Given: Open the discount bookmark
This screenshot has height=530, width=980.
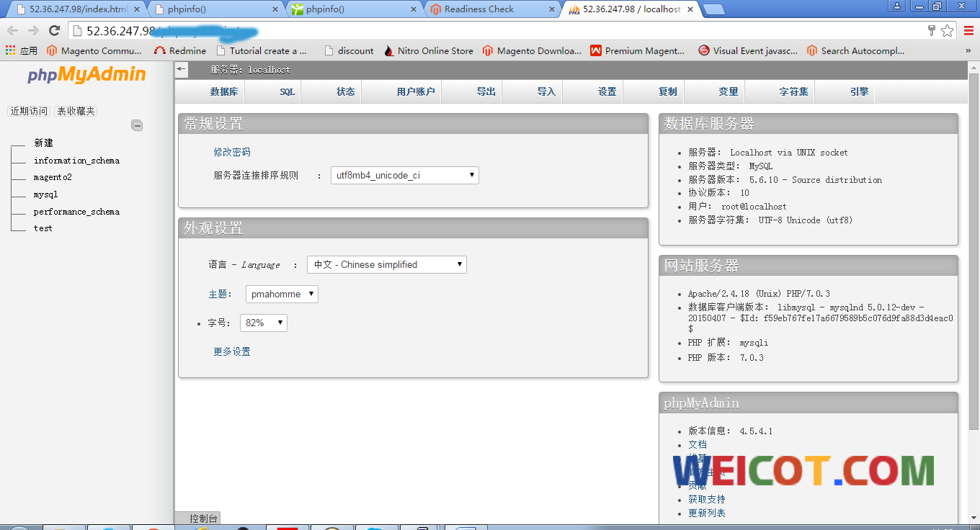Looking at the screenshot, I should (349, 51).
